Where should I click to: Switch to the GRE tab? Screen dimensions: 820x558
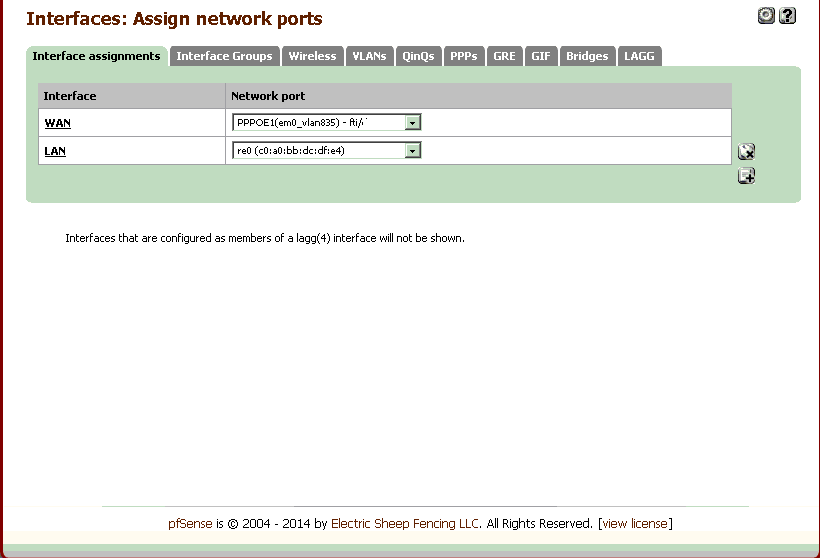(504, 57)
